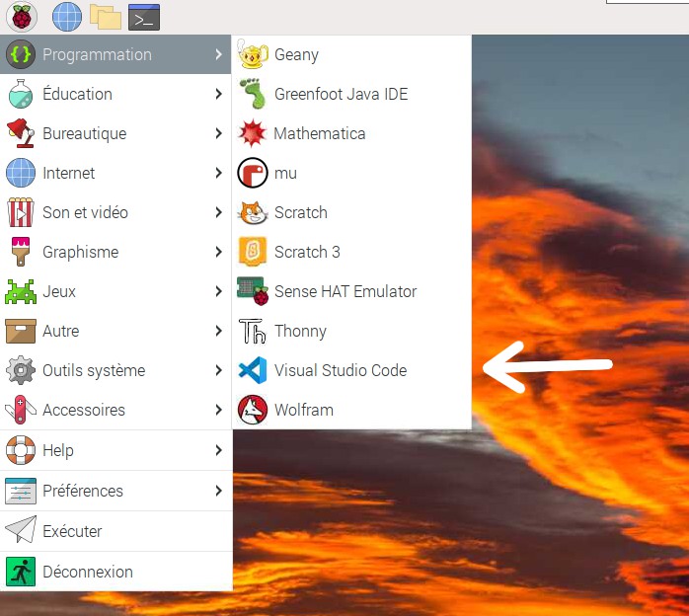
Task: Click the green exit Déconnexion icon
Action: 21,572
